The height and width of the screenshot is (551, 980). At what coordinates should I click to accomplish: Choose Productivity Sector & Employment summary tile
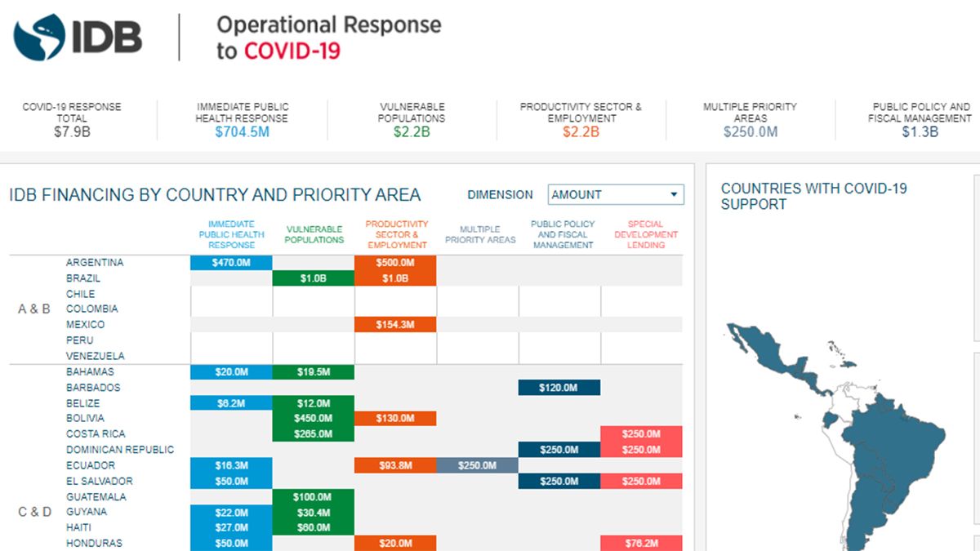(581, 119)
